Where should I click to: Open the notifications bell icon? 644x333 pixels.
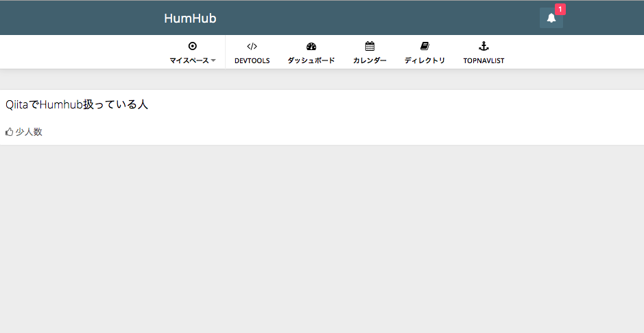(551, 18)
